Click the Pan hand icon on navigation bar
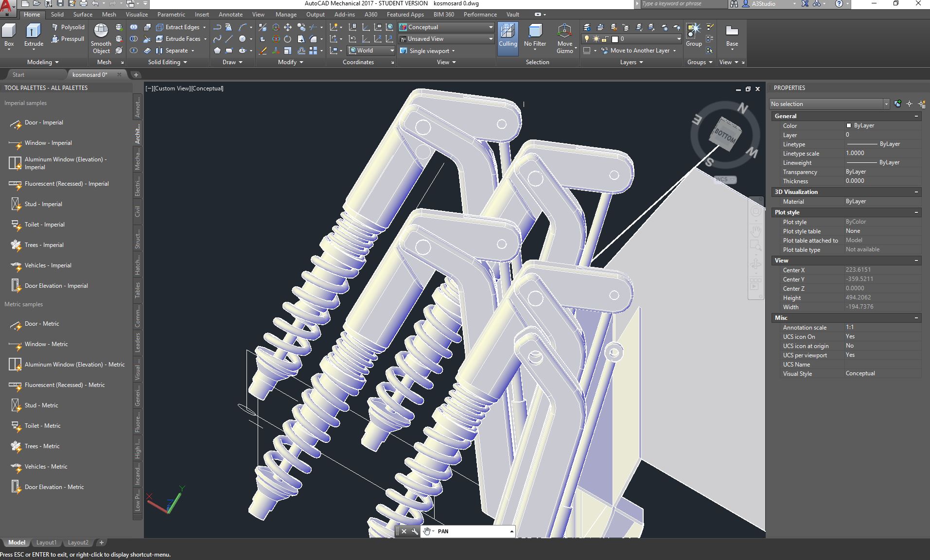 (755, 230)
